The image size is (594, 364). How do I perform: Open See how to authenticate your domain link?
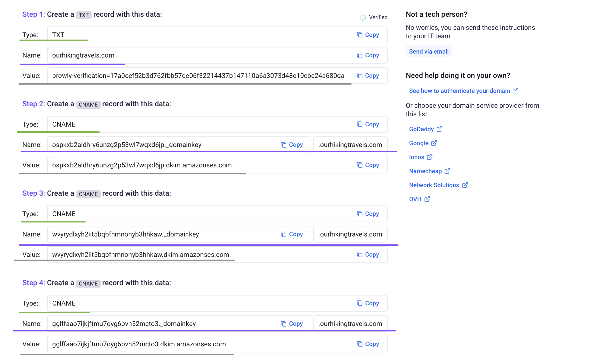pyautogui.click(x=463, y=91)
